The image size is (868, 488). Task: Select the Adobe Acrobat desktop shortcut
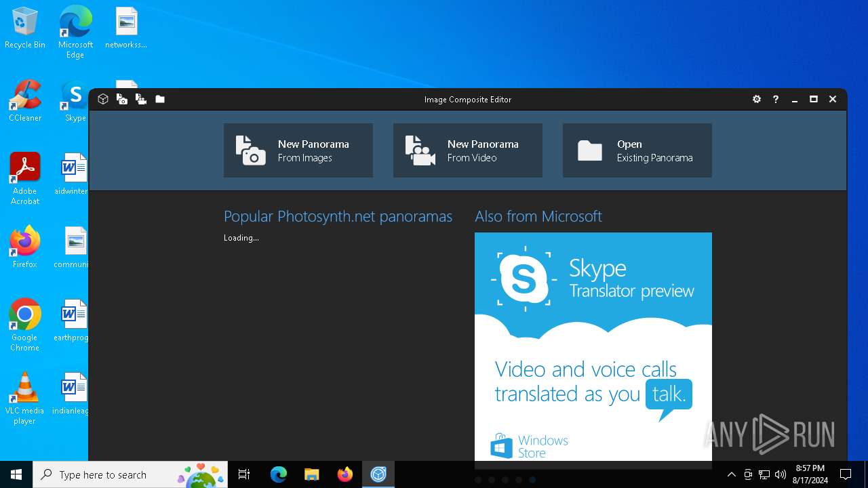click(x=25, y=179)
